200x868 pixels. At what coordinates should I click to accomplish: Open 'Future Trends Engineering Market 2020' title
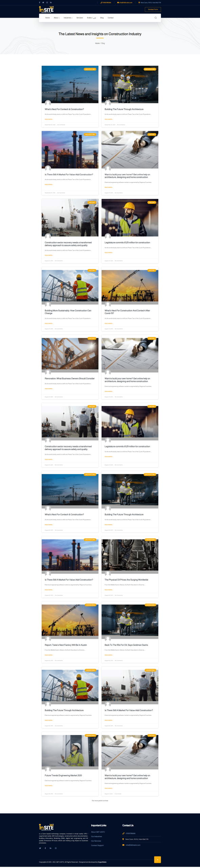click(x=63, y=775)
